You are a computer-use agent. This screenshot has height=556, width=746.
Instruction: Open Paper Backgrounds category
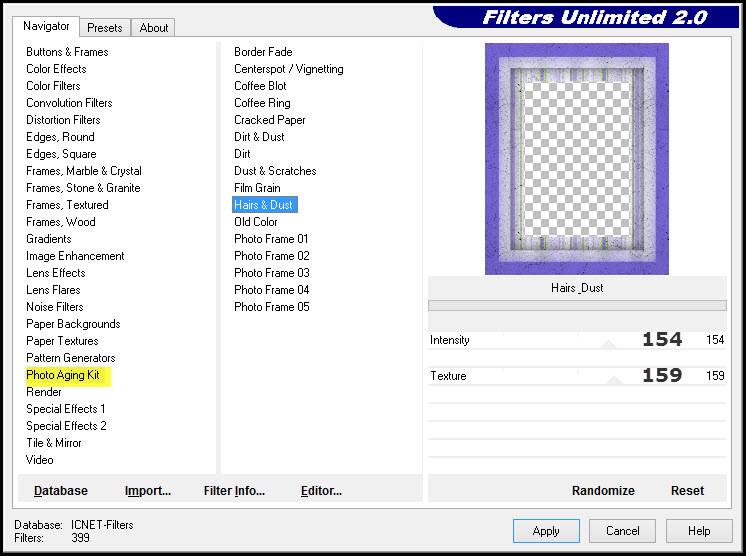[73, 324]
